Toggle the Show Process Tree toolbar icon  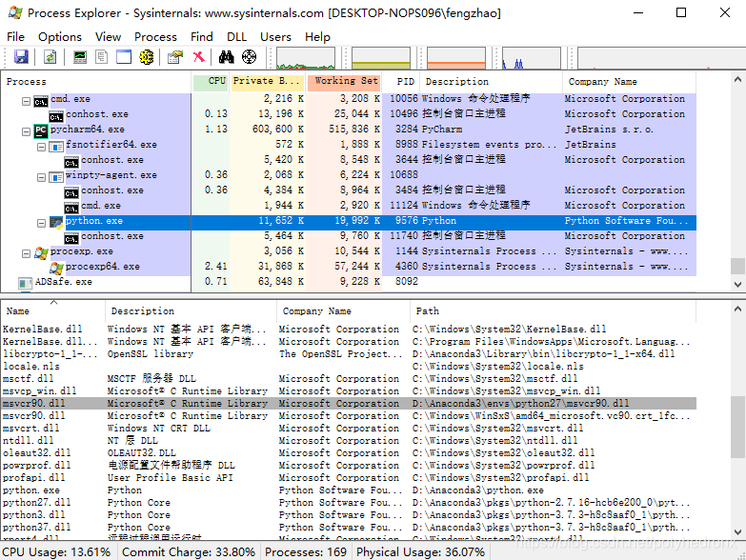[102, 57]
